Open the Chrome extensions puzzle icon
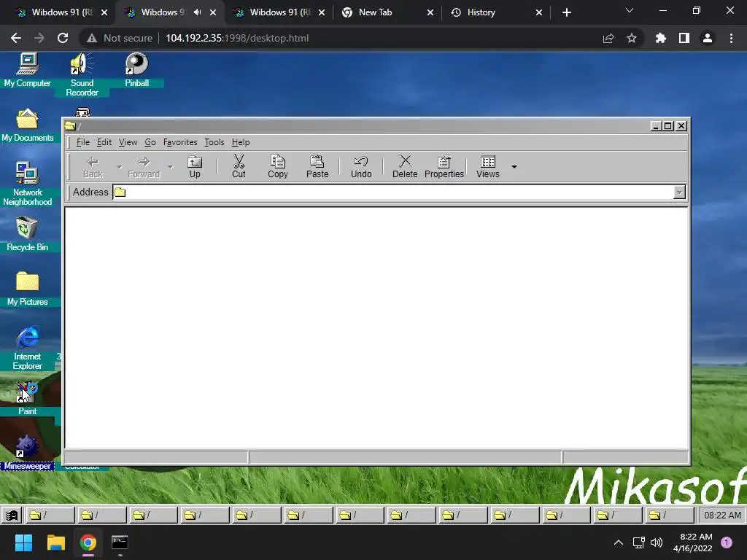 pyautogui.click(x=660, y=38)
